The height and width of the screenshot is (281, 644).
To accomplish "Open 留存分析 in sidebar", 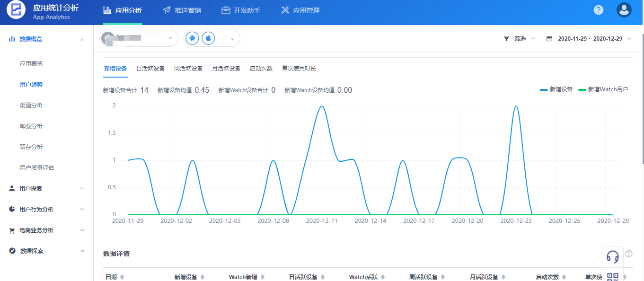I will (x=31, y=147).
